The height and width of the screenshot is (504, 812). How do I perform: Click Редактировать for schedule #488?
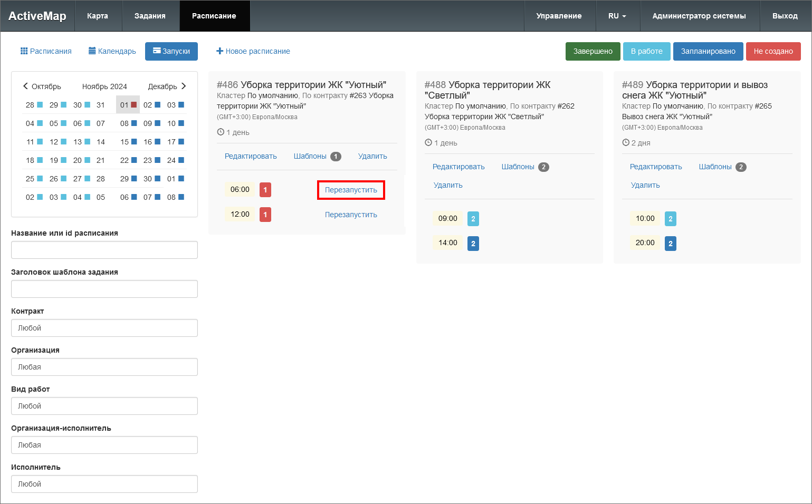(x=458, y=167)
